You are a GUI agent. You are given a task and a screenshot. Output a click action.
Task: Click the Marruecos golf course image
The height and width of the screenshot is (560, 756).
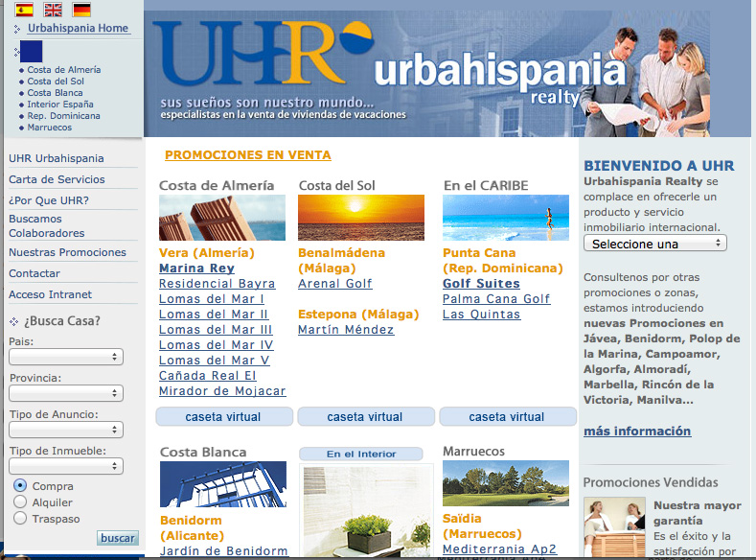point(505,484)
